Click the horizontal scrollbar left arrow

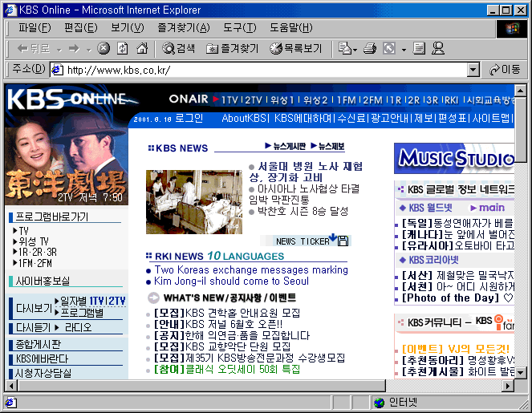coord(11,386)
